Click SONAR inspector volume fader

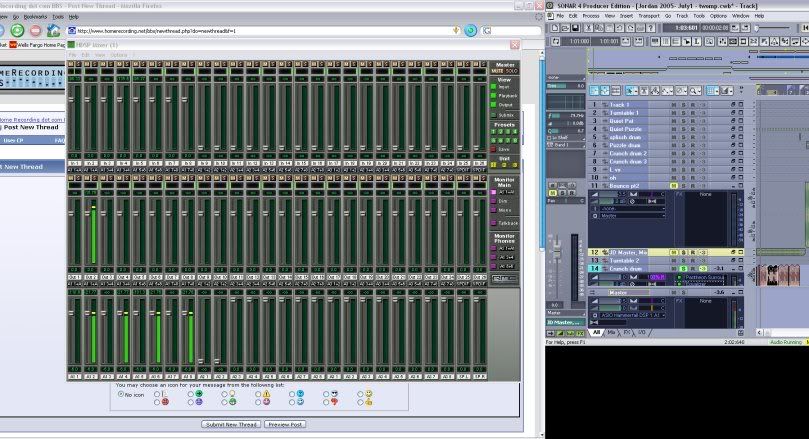point(557,249)
